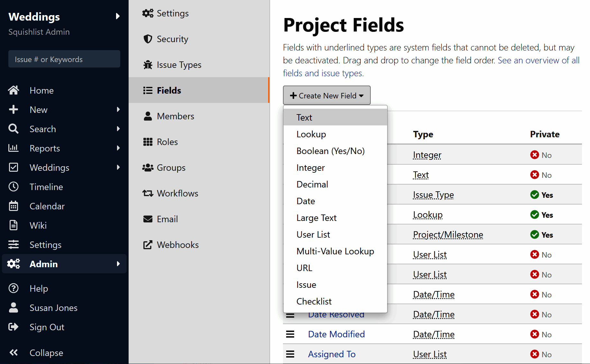Screen dimensions: 590x364
Task: Expand the Weddings project switcher arrow
Action: click(x=118, y=16)
